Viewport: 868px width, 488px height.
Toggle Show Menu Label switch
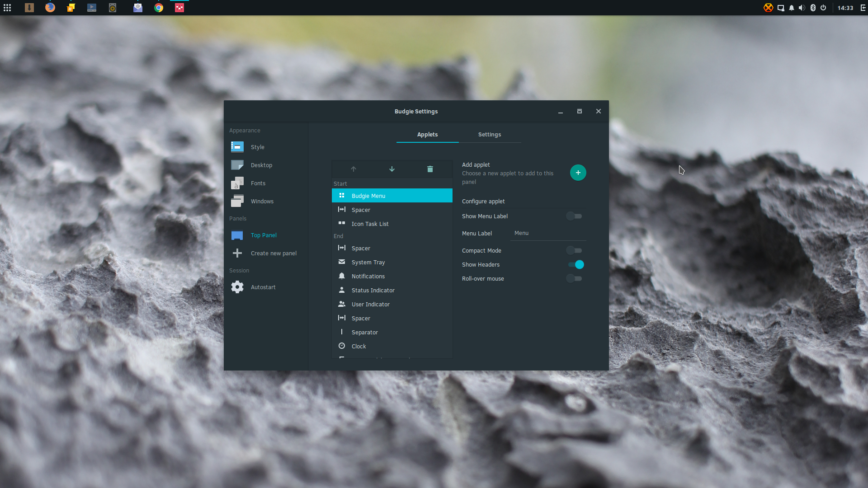pos(574,216)
